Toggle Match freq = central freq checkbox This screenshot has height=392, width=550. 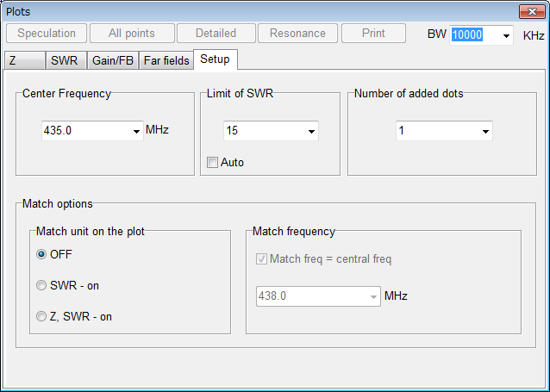tap(262, 258)
